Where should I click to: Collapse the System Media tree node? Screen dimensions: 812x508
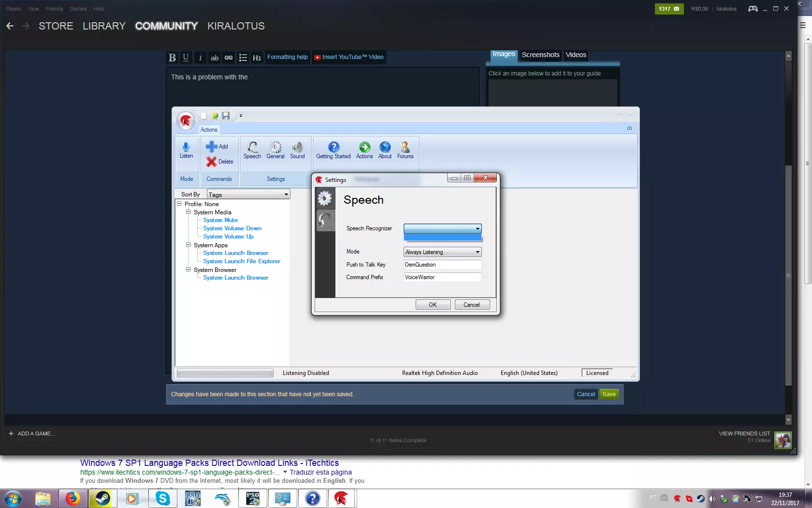click(188, 212)
